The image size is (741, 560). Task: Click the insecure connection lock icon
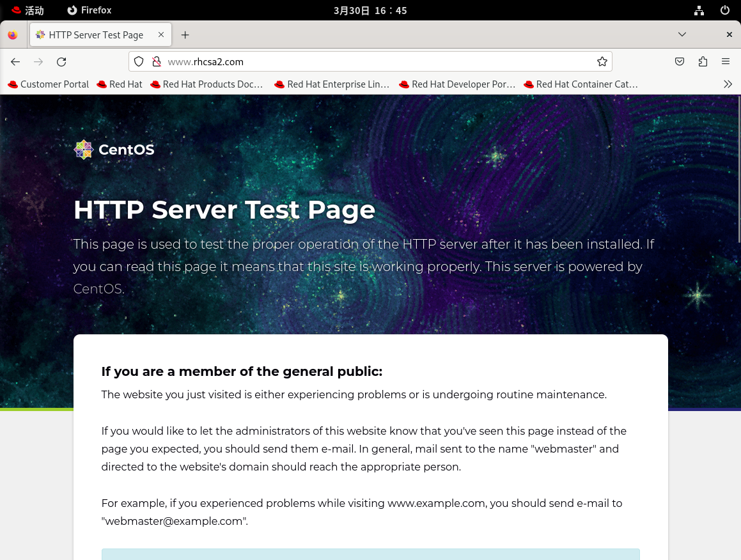pos(157,62)
